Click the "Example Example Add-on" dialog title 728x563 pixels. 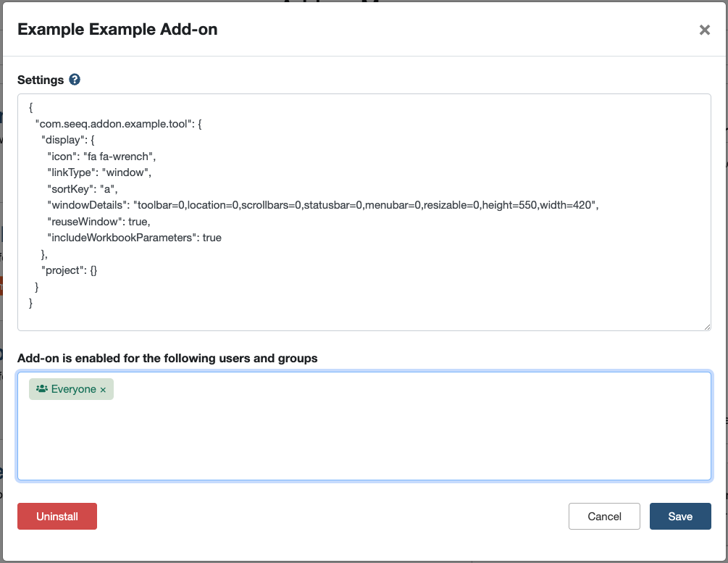pos(117,30)
